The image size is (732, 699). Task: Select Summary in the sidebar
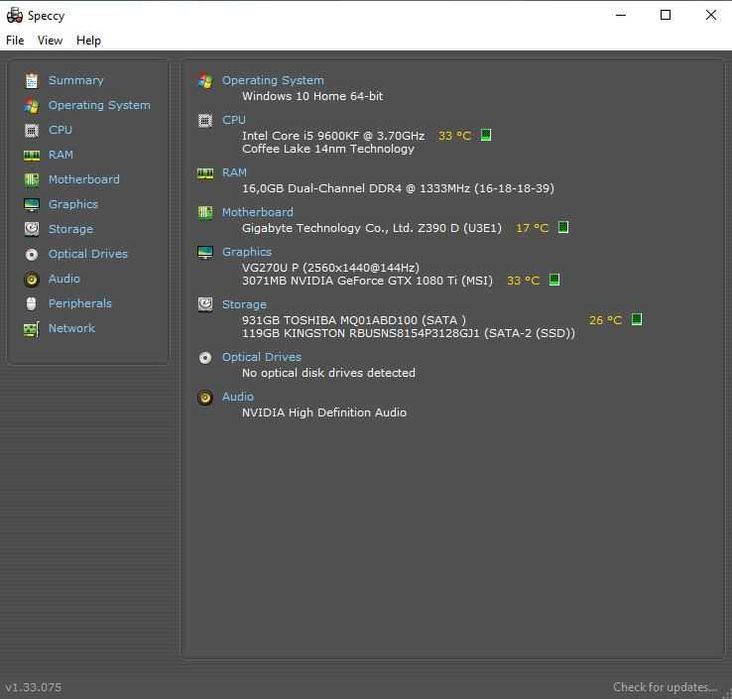(x=76, y=80)
